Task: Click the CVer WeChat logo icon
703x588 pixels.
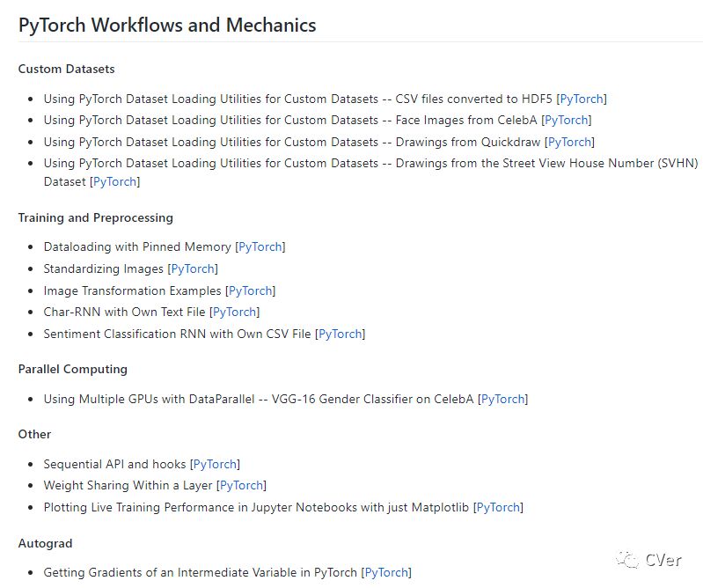Action: click(629, 559)
